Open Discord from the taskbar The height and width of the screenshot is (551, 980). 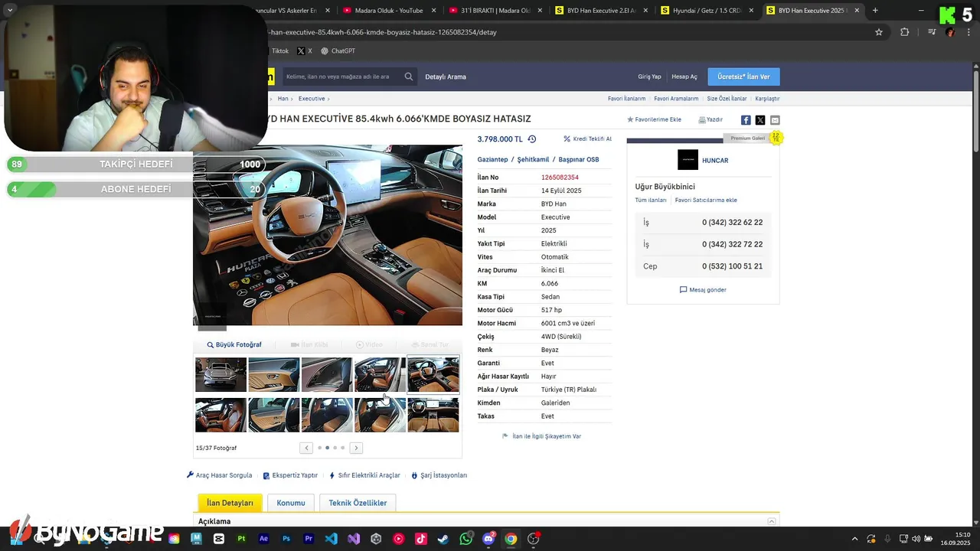(x=488, y=539)
